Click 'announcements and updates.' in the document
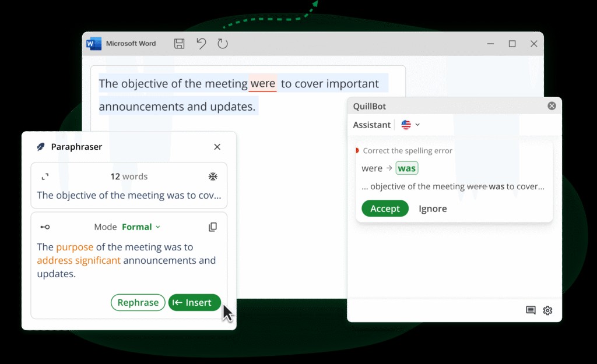The width and height of the screenshot is (597, 364). click(177, 107)
